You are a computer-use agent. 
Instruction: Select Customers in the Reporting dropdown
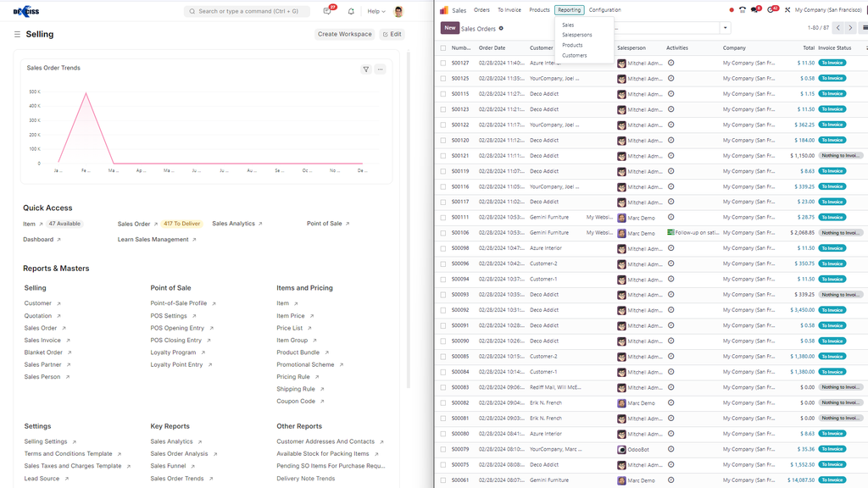pyautogui.click(x=574, y=55)
